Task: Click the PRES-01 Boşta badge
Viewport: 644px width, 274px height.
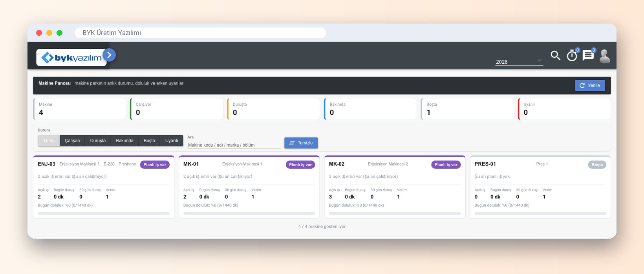Action: (597, 165)
